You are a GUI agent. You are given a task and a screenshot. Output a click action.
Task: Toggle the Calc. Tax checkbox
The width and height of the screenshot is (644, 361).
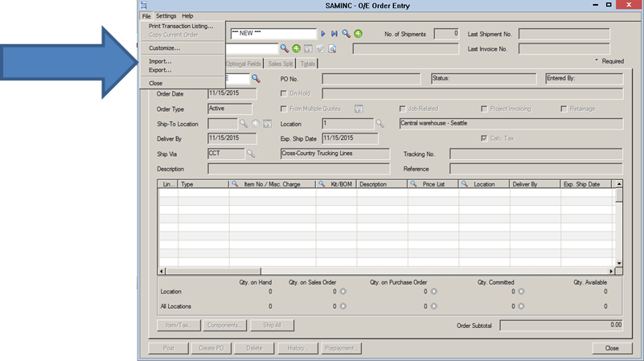[x=484, y=138]
